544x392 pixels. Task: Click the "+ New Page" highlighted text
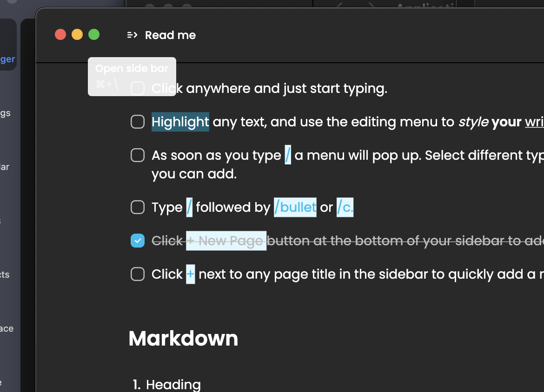coord(226,241)
